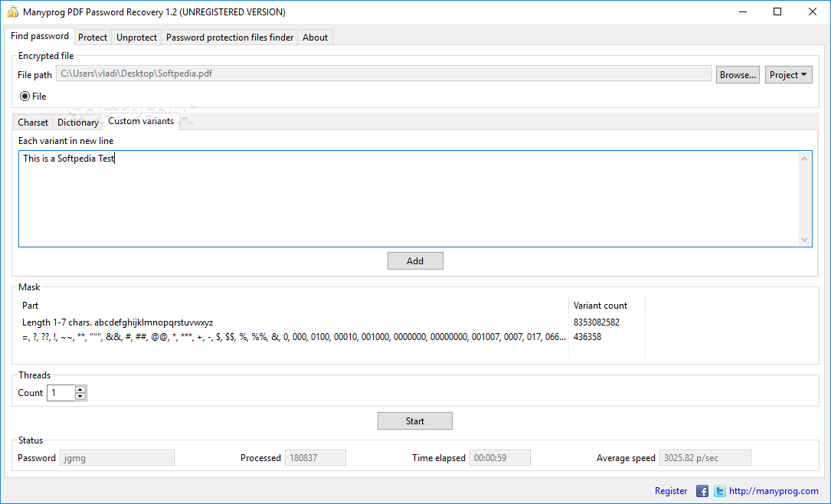Switch to the Find password tab
Image resolution: width=831 pixels, height=504 pixels.
click(40, 36)
